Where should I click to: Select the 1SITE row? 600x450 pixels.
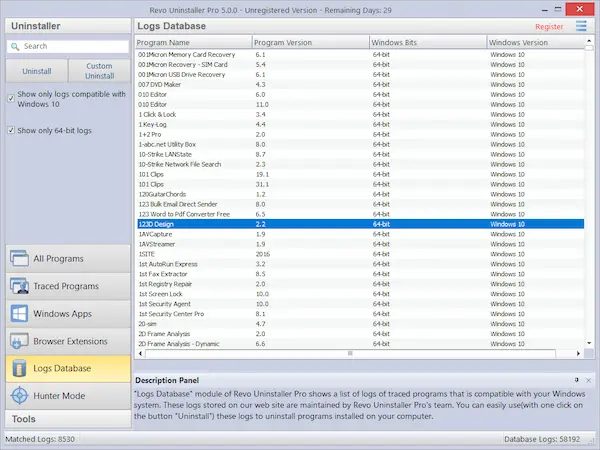360,254
